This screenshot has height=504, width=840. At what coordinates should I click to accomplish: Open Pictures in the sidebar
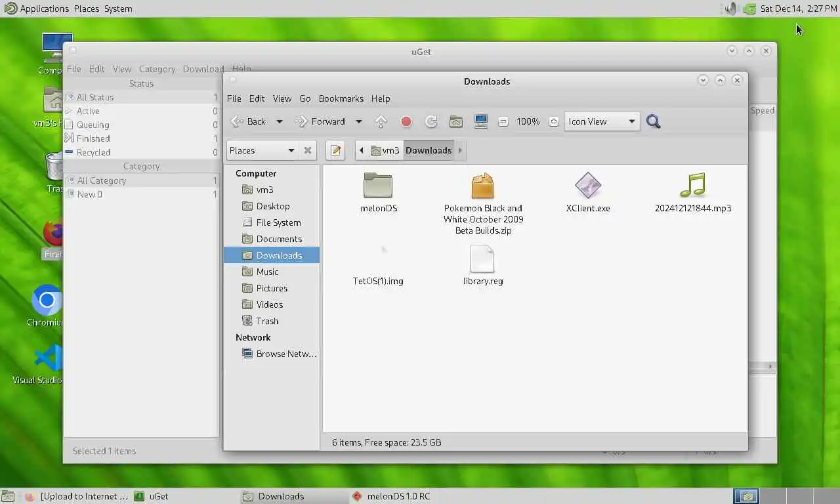pos(272,288)
